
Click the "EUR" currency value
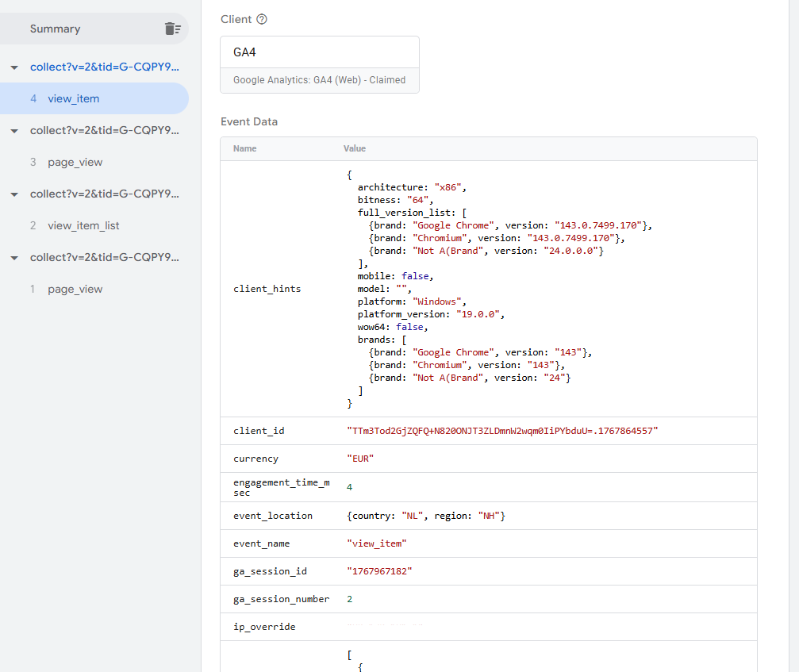point(360,459)
